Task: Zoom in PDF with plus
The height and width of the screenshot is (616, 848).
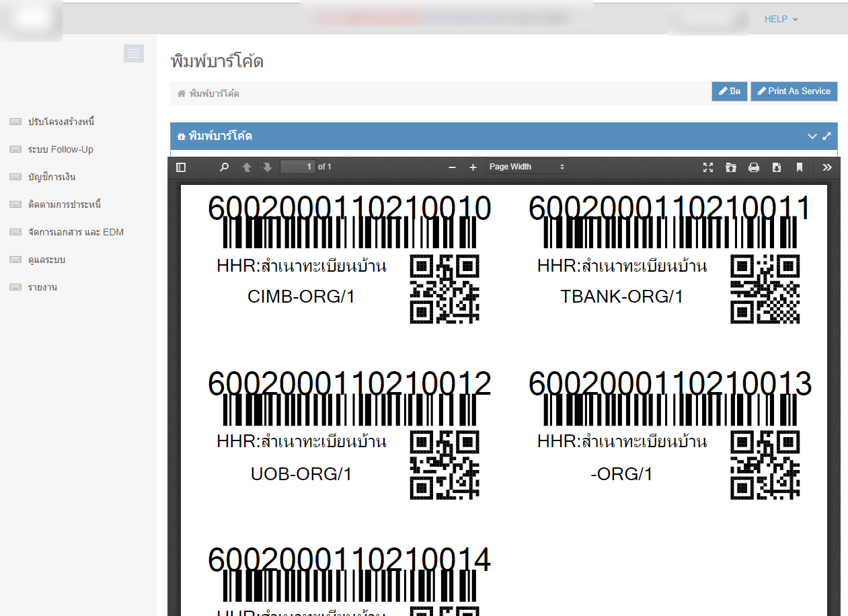Action: click(x=473, y=167)
